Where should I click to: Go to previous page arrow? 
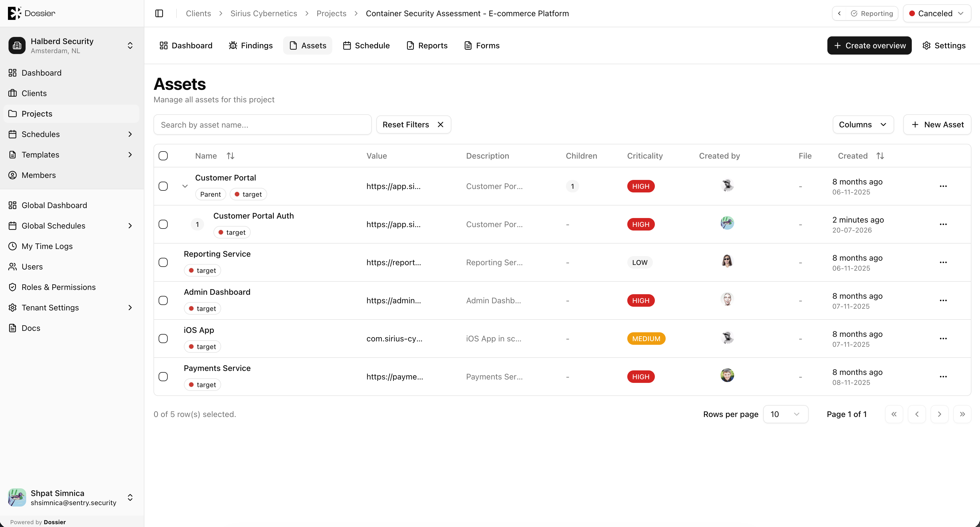click(x=917, y=414)
